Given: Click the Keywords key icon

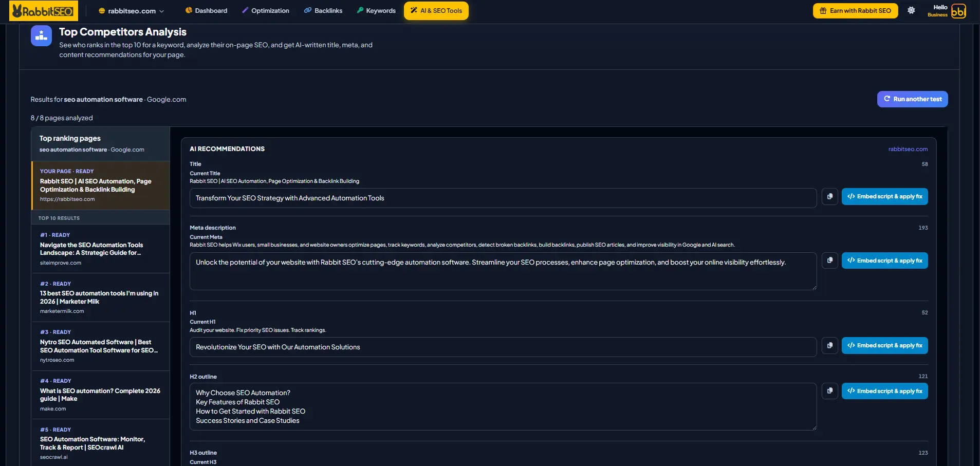Looking at the screenshot, I should click(360, 10).
